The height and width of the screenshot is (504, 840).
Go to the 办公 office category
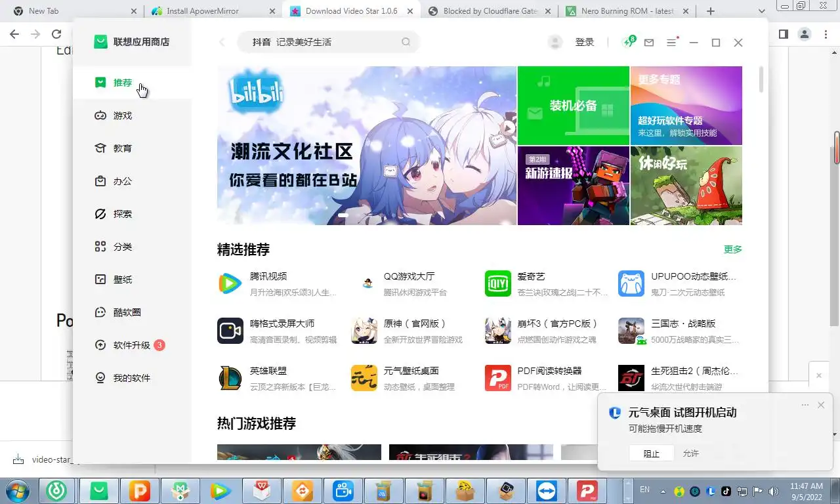coord(123,181)
